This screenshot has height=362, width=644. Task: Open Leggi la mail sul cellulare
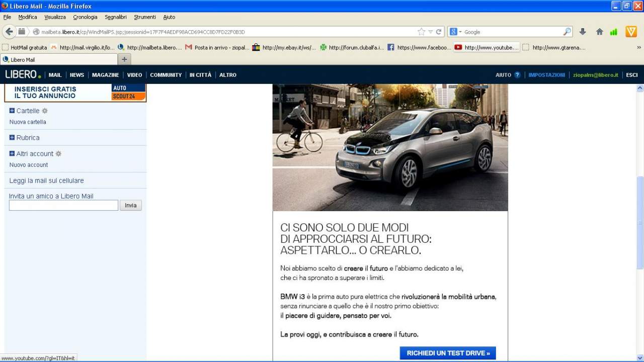coord(47,180)
